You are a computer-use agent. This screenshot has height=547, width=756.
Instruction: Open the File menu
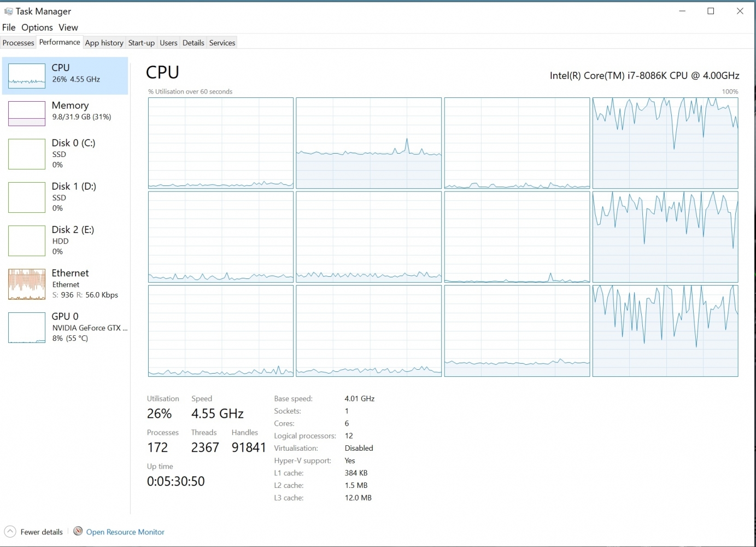tap(9, 27)
